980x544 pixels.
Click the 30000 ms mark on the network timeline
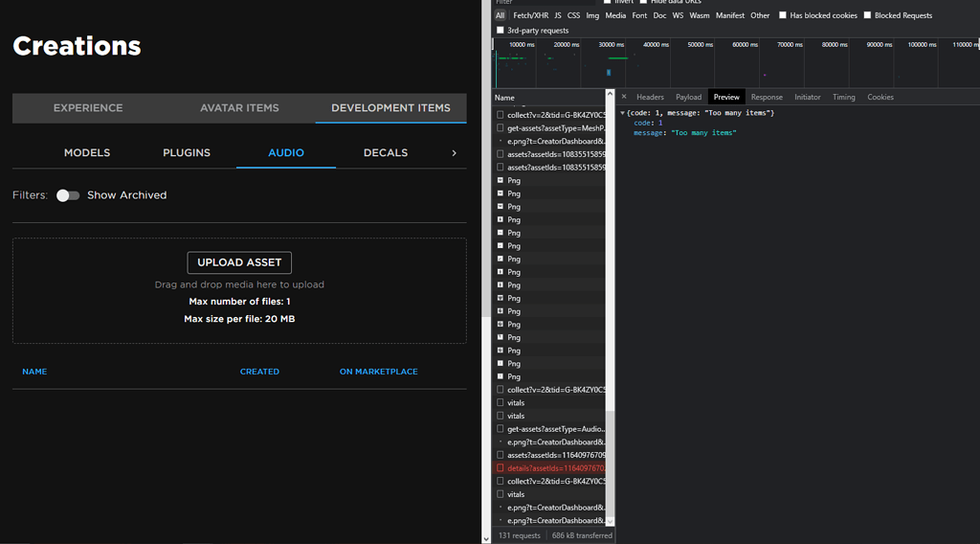pyautogui.click(x=611, y=44)
